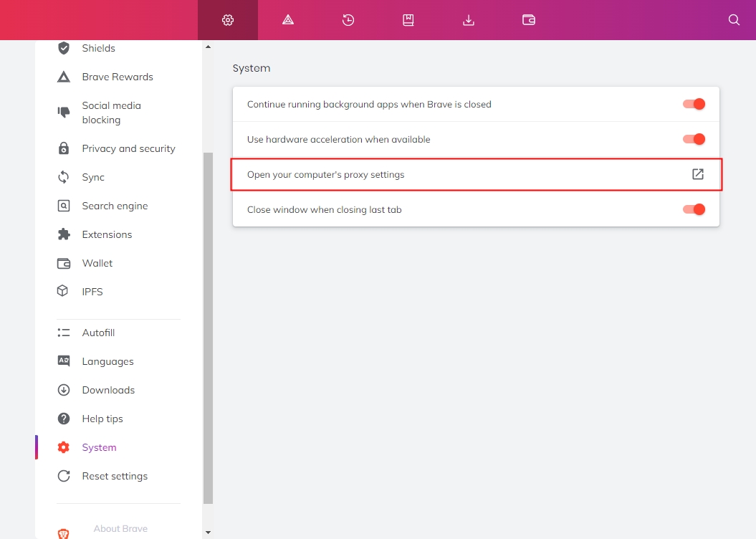Turn off close window when closing last tab
Image resolution: width=756 pixels, height=539 pixels.
click(x=694, y=209)
